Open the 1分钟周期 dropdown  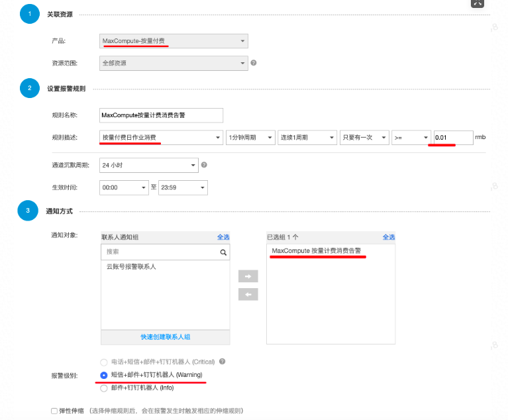(250, 138)
